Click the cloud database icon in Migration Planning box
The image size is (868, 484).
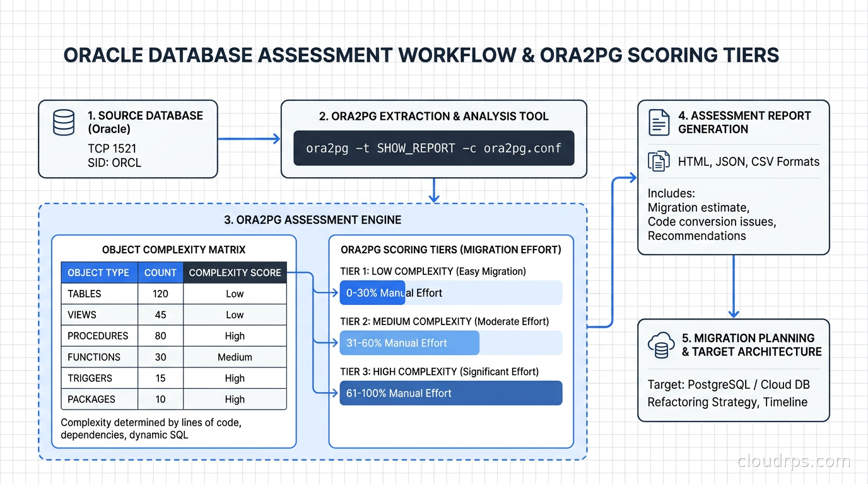tap(661, 345)
